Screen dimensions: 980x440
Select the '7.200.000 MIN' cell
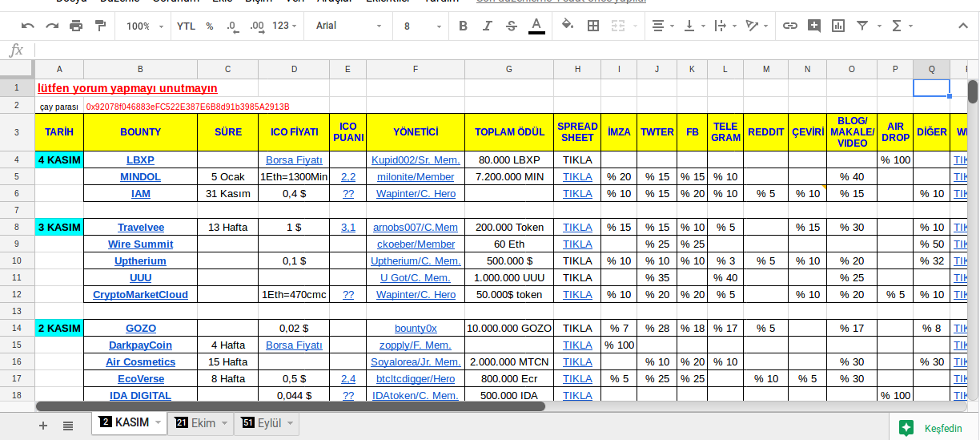509,176
